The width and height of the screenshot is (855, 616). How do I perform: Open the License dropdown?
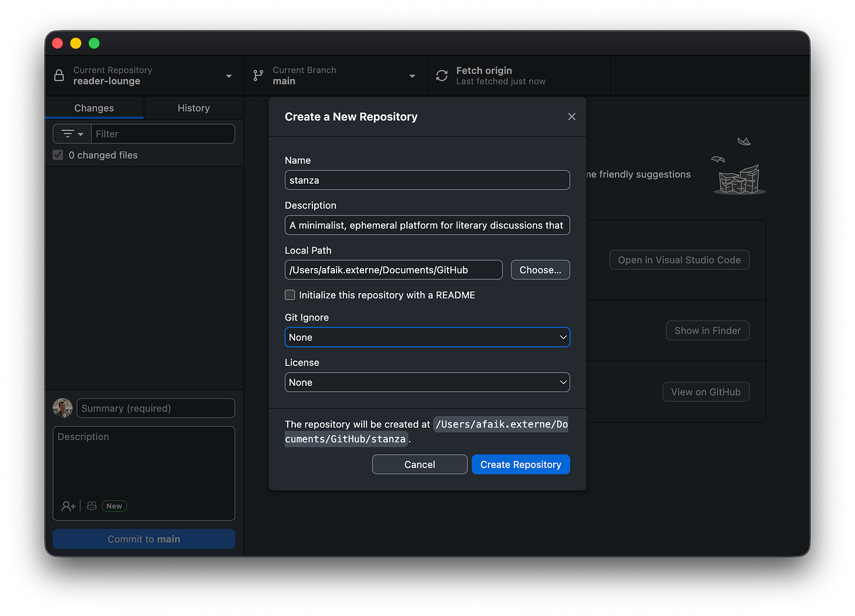(x=427, y=382)
